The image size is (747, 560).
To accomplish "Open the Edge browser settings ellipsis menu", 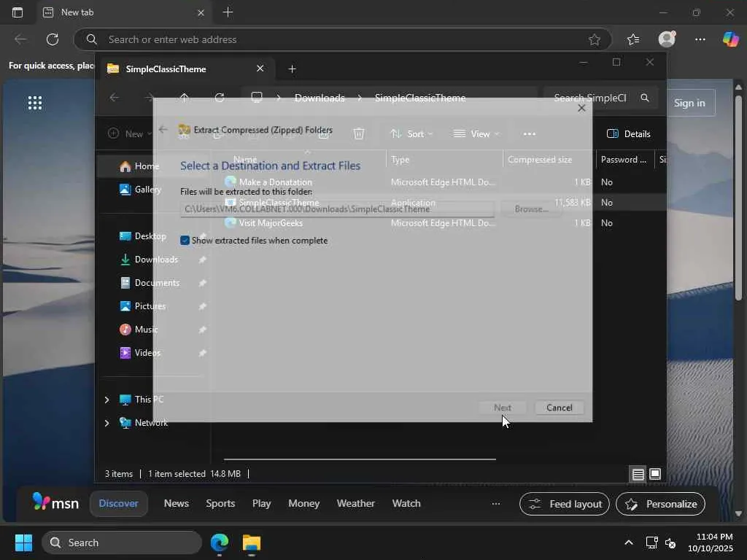I will pyautogui.click(x=700, y=39).
